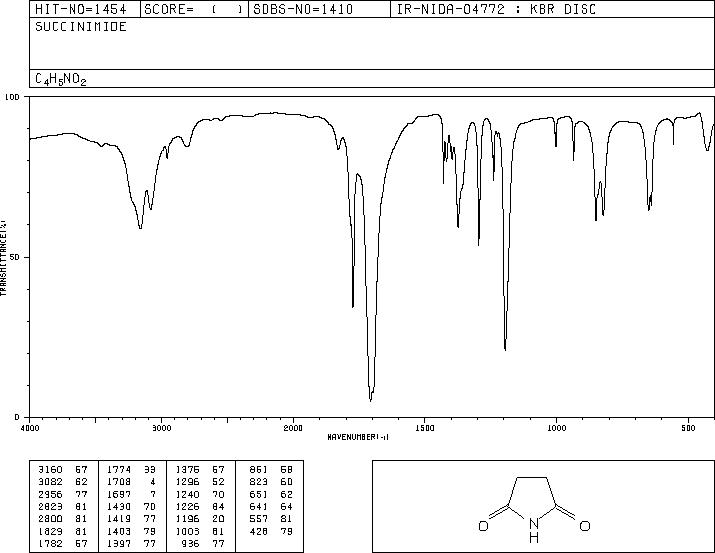Click the 1000 x-axis tick label
Viewport: 715px width, 553px height.
[x=556, y=428]
